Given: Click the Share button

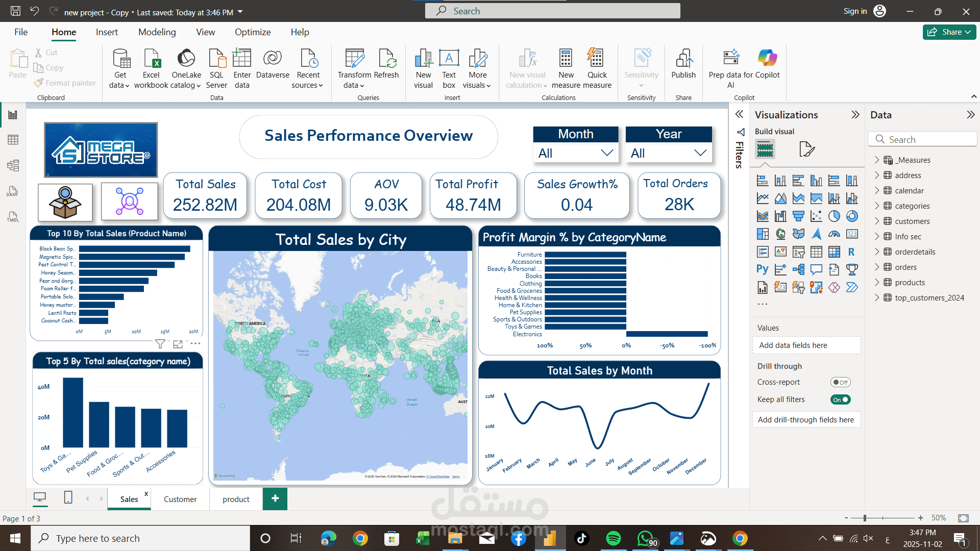Looking at the screenshot, I should point(949,32).
